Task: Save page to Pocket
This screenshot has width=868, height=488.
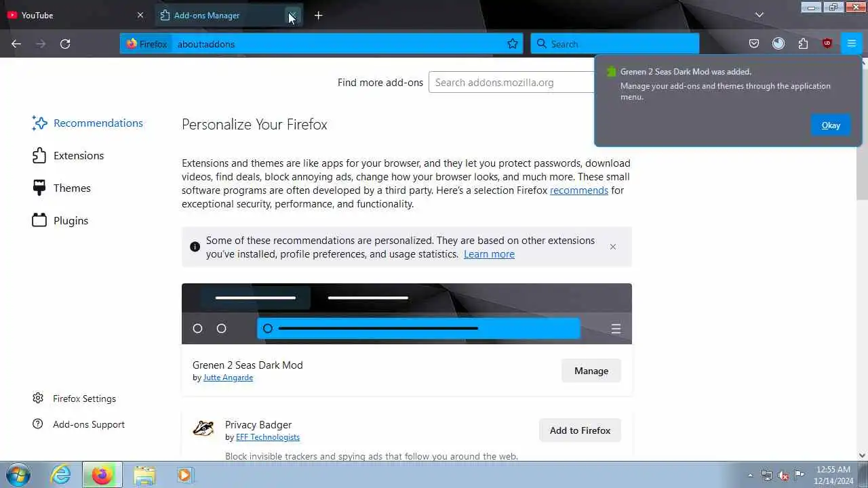Action: tap(754, 44)
